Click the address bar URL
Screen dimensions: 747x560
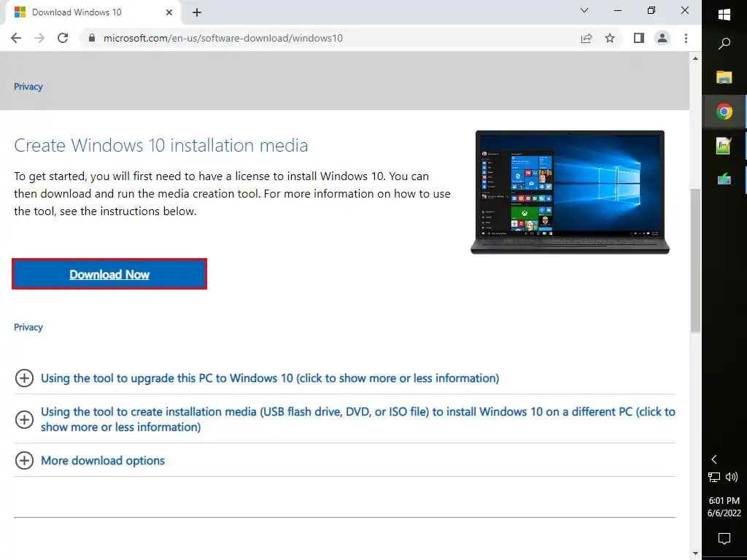[223, 38]
